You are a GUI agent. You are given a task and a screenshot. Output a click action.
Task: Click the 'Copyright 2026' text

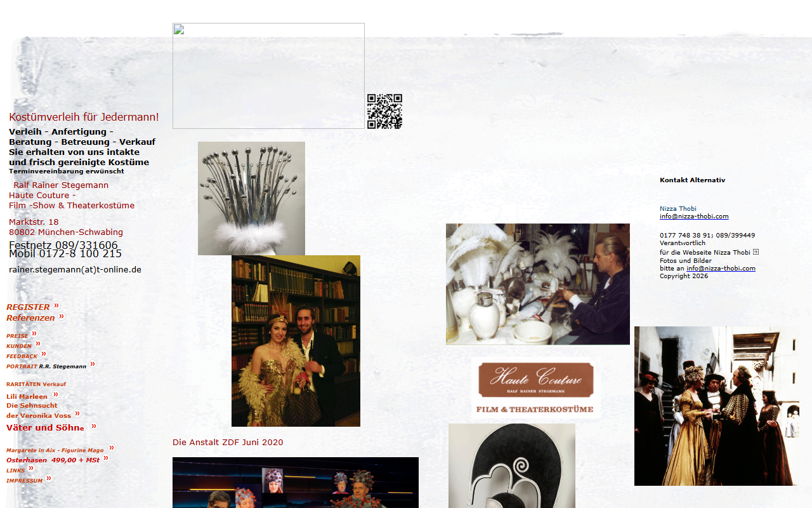tap(684, 276)
